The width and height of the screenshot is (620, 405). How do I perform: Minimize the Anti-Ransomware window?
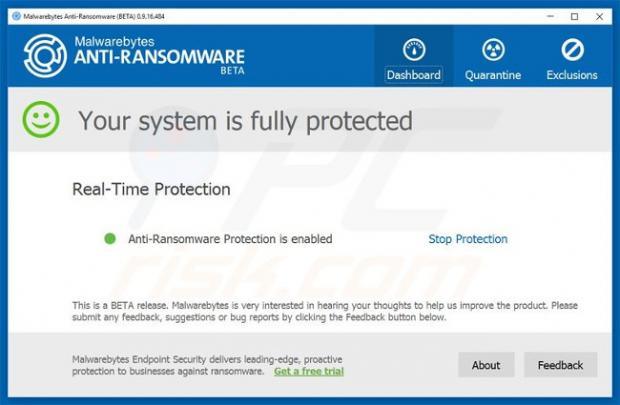[551, 16]
